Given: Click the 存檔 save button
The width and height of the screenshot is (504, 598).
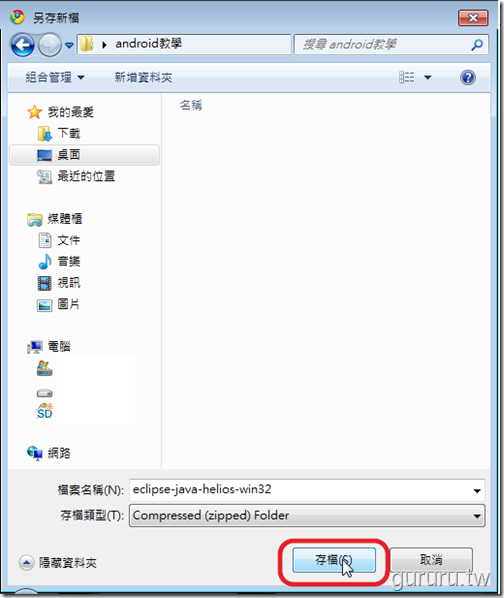Looking at the screenshot, I should point(334,560).
